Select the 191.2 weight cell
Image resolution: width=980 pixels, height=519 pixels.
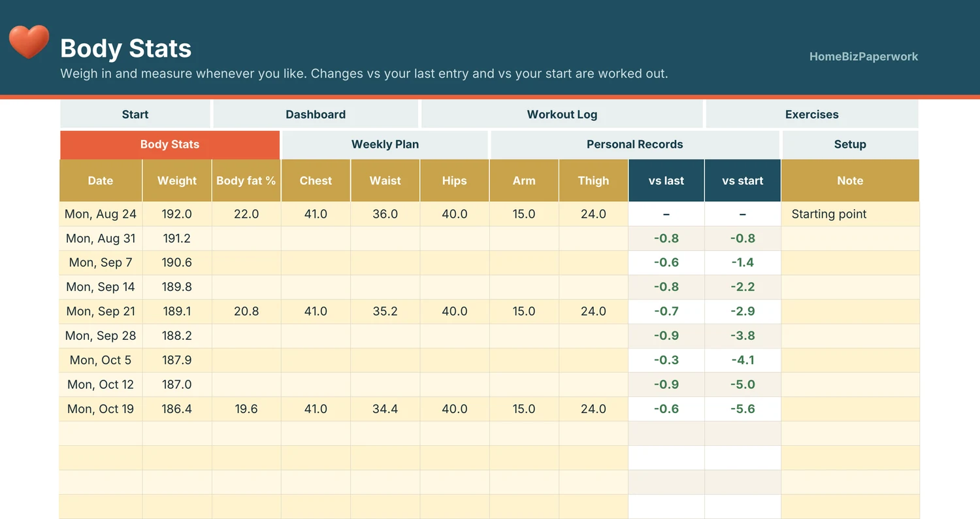(177, 239)
